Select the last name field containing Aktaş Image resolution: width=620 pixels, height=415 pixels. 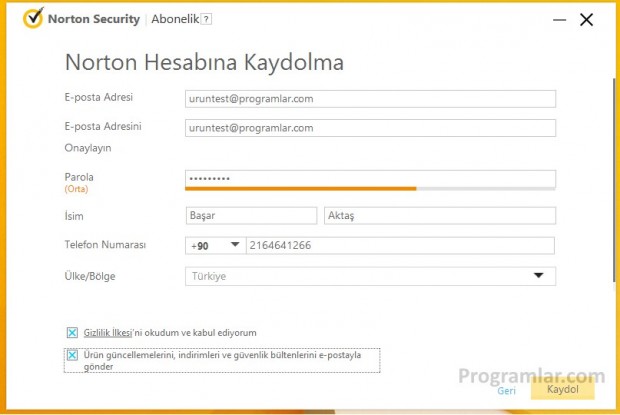pos(440,215)
